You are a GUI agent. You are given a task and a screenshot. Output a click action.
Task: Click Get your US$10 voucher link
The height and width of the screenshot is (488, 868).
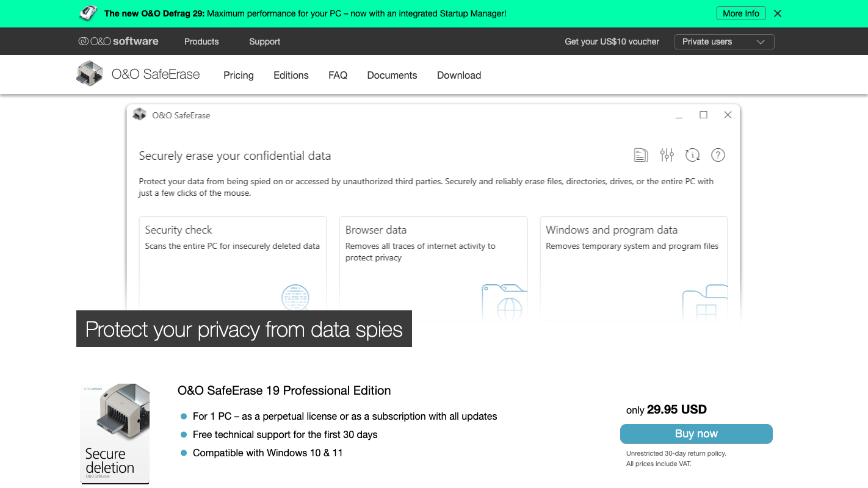point(612,41)
